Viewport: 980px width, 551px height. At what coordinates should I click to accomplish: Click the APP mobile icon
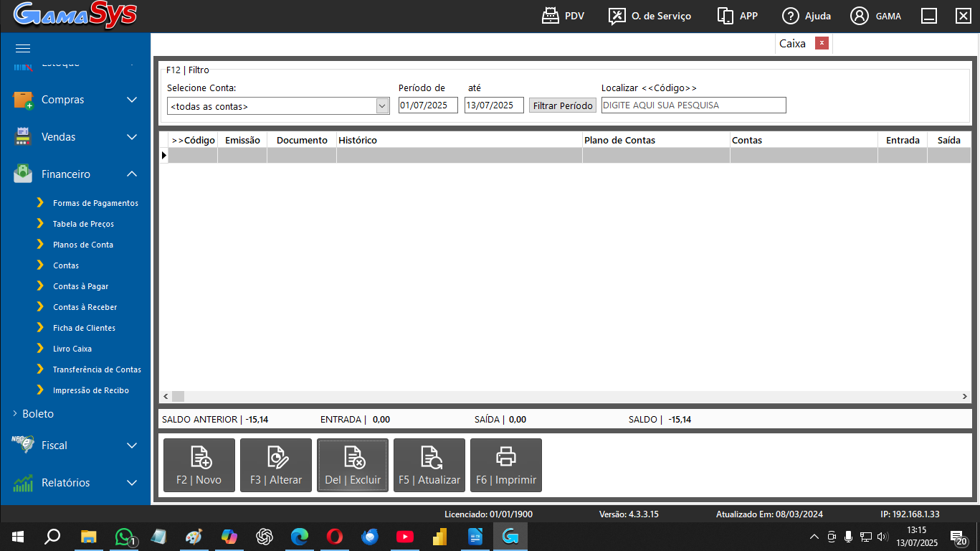point(737,16)
